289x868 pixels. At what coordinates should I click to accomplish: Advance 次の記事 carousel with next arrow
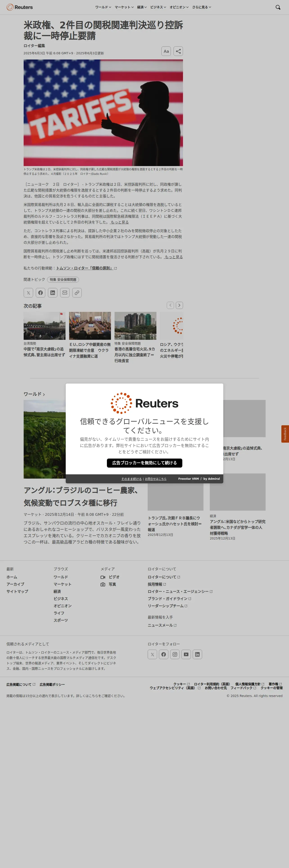[x=179, y=305]
